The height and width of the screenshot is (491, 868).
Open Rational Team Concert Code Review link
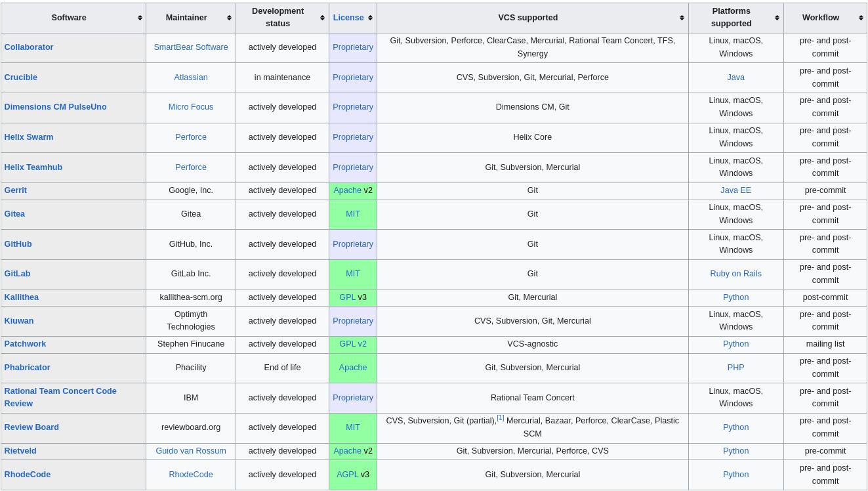point(60,397)
